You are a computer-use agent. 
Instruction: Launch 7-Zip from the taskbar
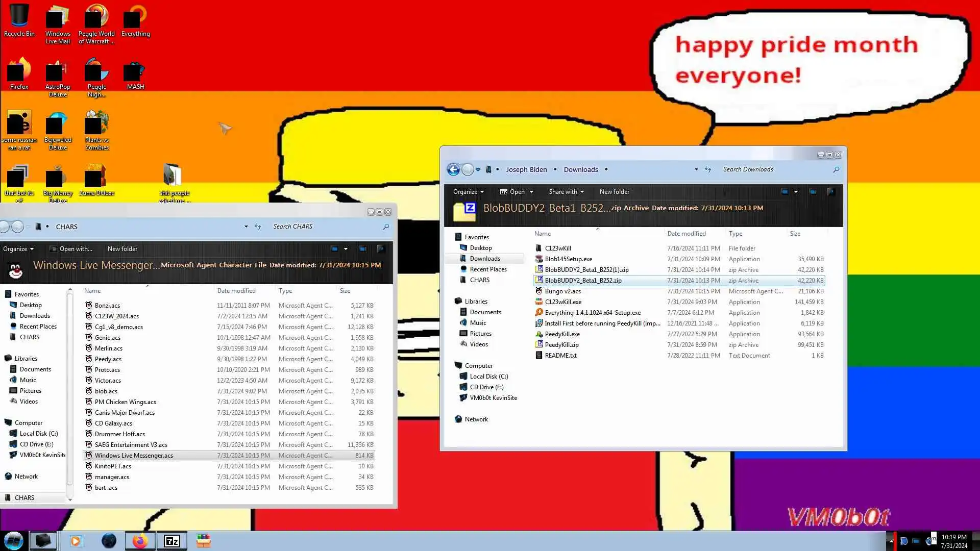coord(172,541)
